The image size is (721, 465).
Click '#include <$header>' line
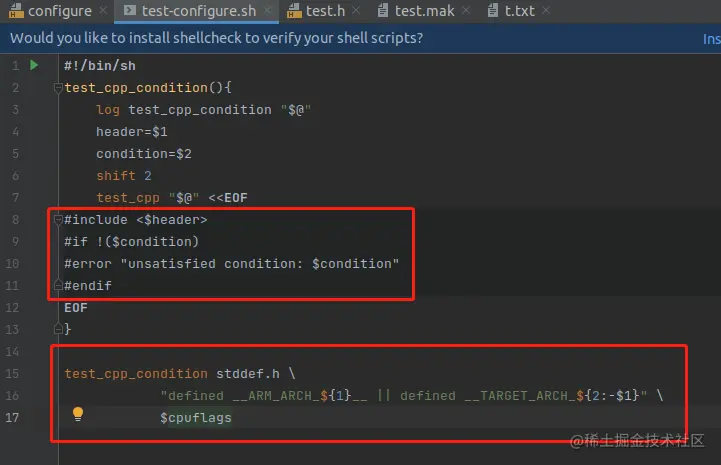(x=136, y=220)
